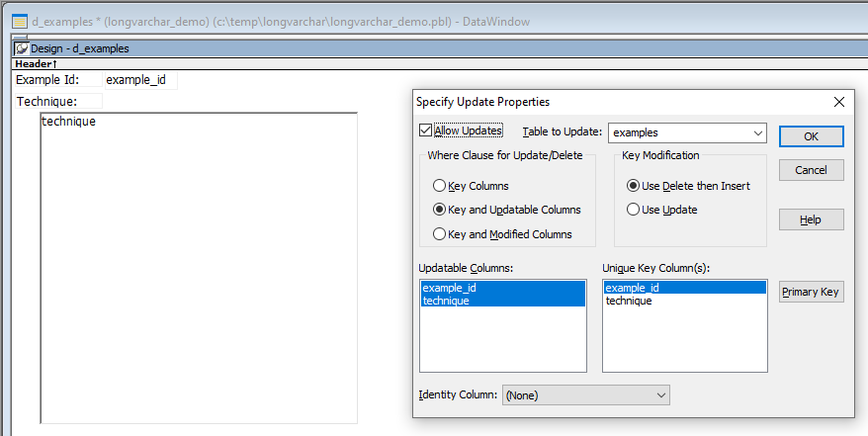
Task: Expand the Identity Column dropdown
Action: point(661,395)
